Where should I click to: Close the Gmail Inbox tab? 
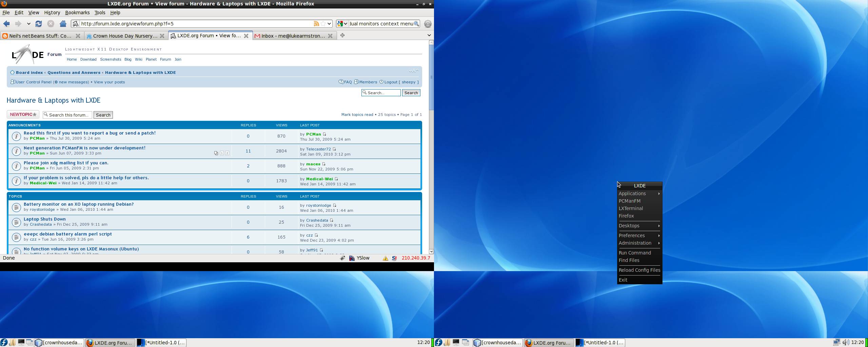coord(330,36)
